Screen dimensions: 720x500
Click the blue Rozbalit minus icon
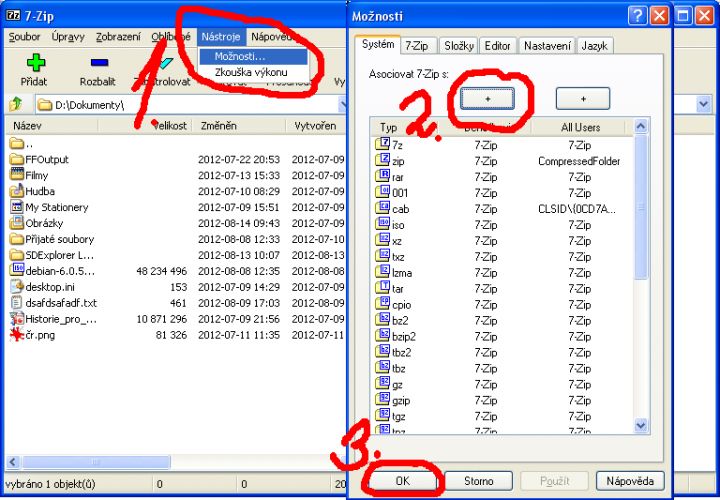click(x=99, y=62)
